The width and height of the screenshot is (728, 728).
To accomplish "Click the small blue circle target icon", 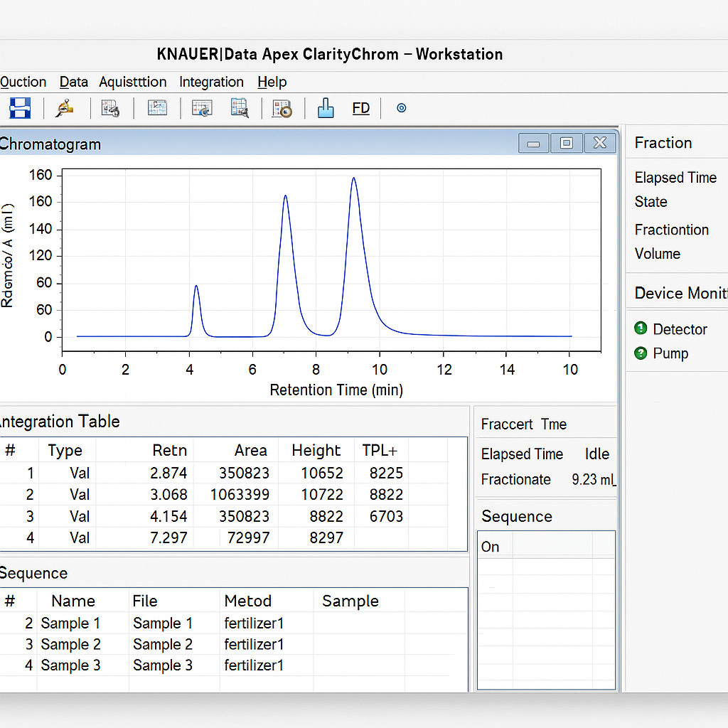I will click(402, 108).
